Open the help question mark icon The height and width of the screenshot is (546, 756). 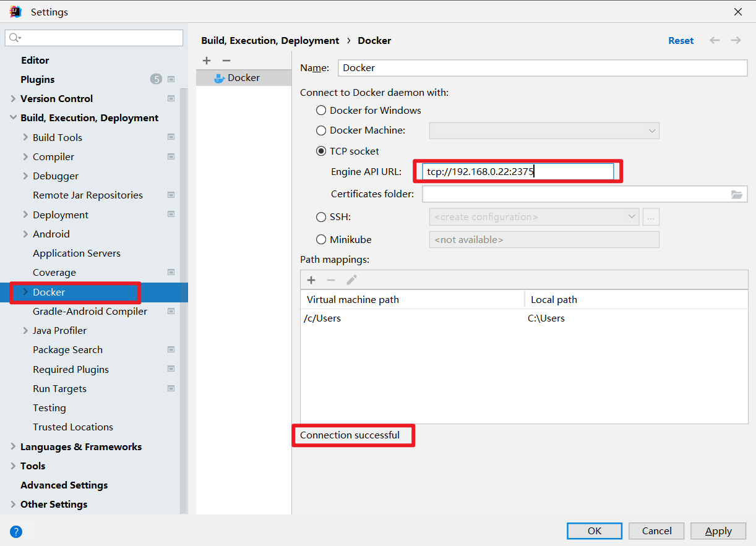coord(16,531)
